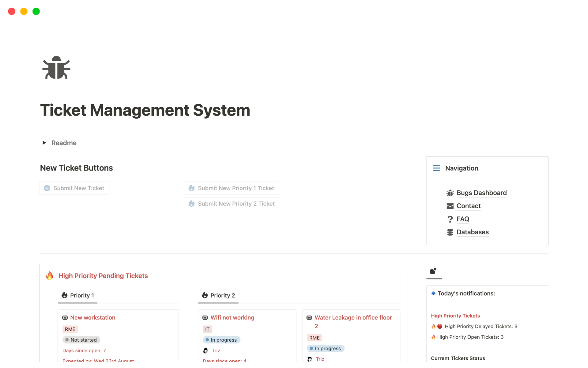Click the green macOS fullscreen button
Image resolution: width=588 pixels, height=368 pixels.
[36, 11]
